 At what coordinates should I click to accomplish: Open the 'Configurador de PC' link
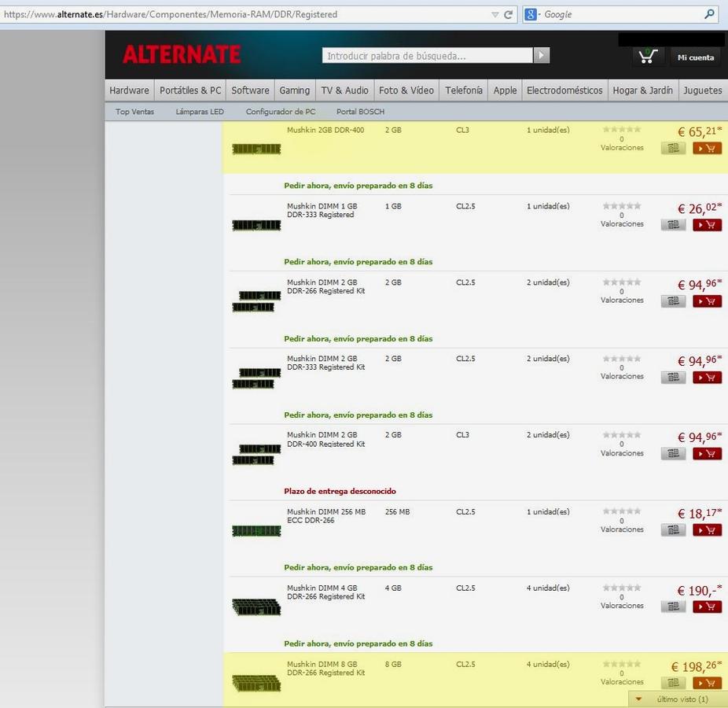(280, 112)
